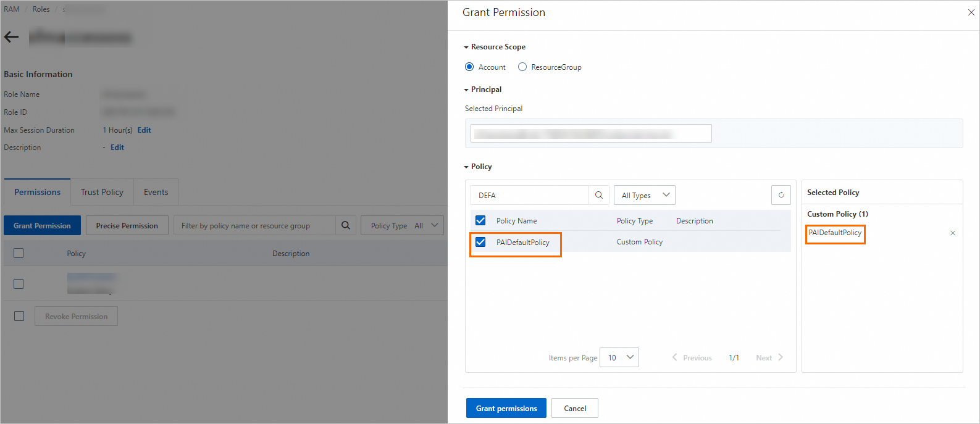Screen dimensions: 980x424
Task: Toggle the Policy Name select-all checkbox
Action: pyautogui.click(x=480, y=220)
